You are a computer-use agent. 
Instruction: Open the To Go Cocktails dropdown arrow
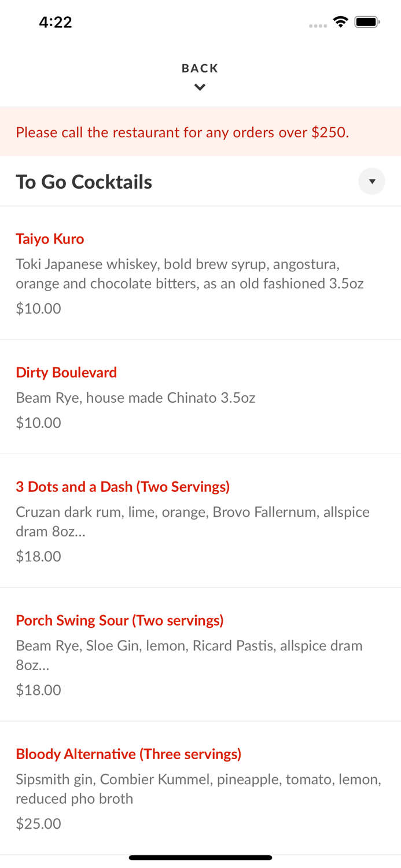click(371, 182)
